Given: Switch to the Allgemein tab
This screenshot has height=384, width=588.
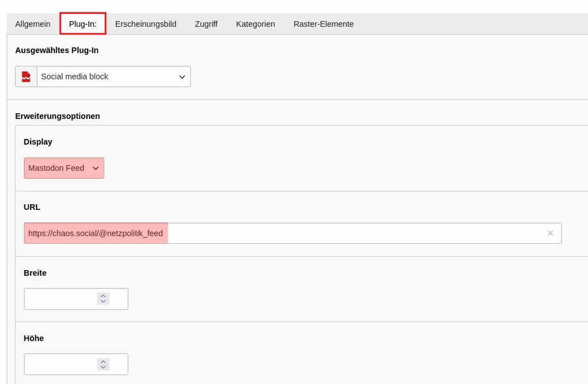Looking at the screenshot, I should coord(33,24).
